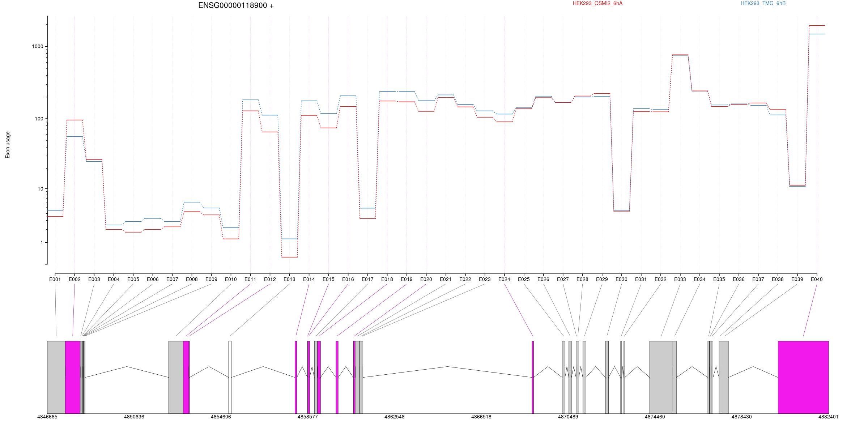Click exon label E017

pos(367,279)
